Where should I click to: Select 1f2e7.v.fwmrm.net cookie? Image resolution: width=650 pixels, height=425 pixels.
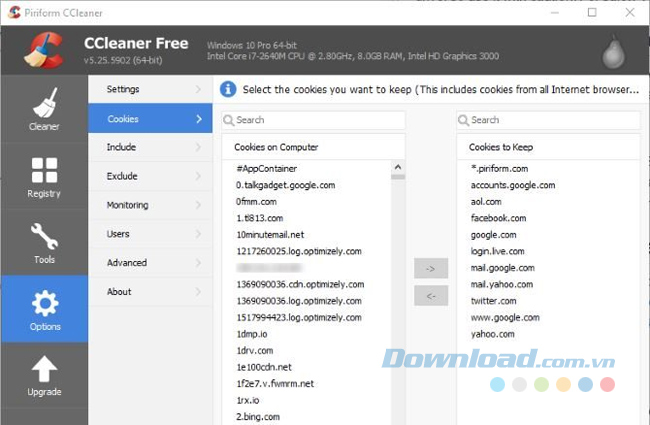[275, 384]
